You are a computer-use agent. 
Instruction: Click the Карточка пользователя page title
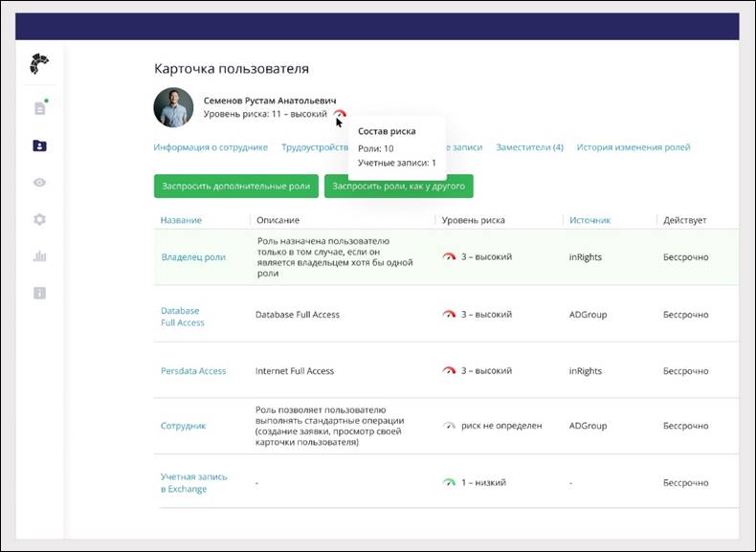232,69
